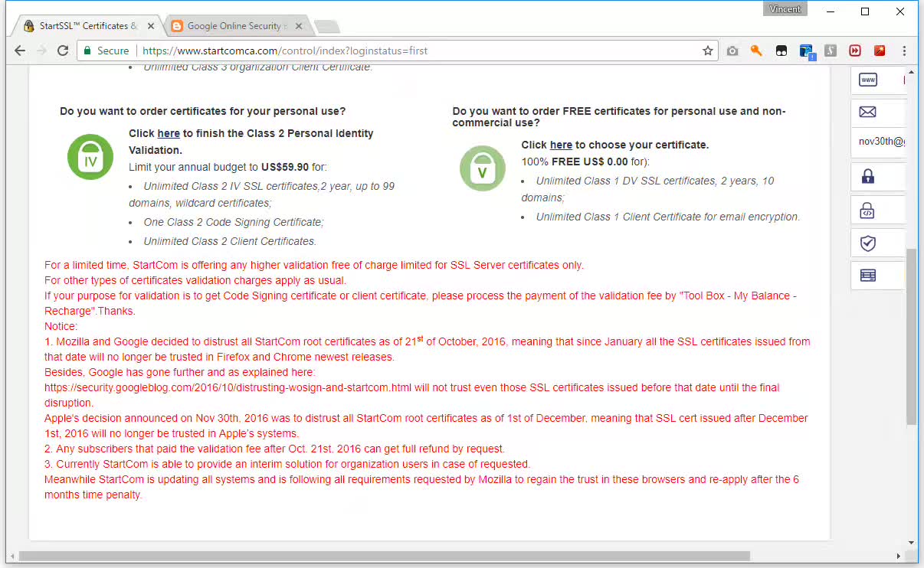Click the black two-dot mask extension icon
Image resolution: width=924 pixels, height=568 pixels.
[781, 51]
